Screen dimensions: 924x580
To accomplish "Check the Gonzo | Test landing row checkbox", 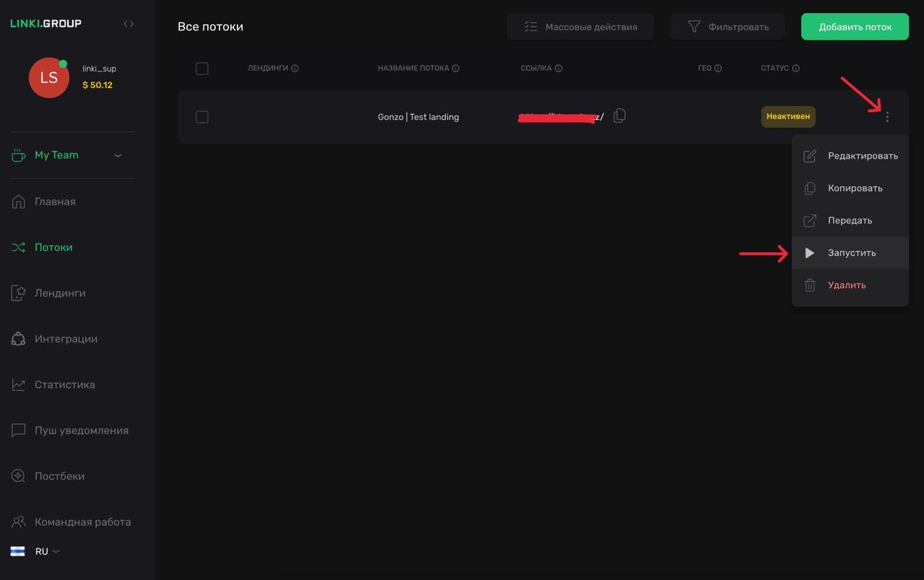I will pos(202,117).
